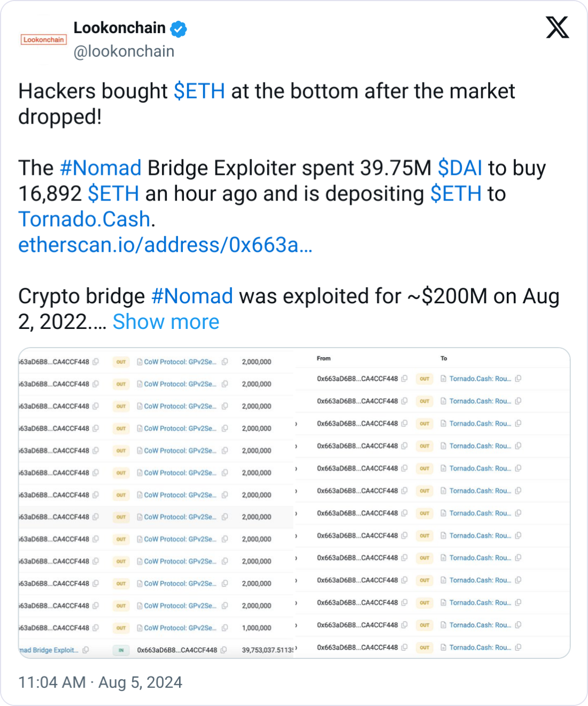Open the Lookonchain profile avatar
This screenshot has height=706, width=588.
click(43, 40)
